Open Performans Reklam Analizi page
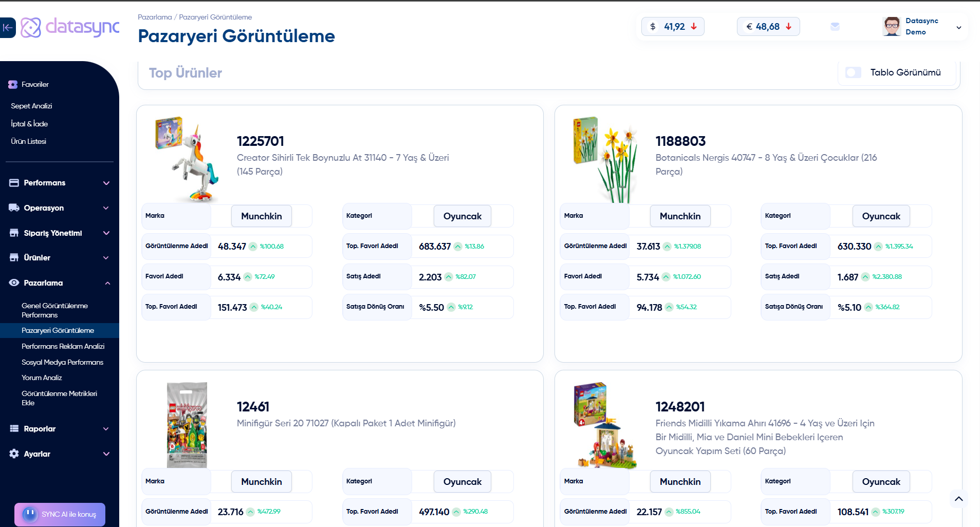The height and width of the screenshot is (527, 980). pos(63,347)
